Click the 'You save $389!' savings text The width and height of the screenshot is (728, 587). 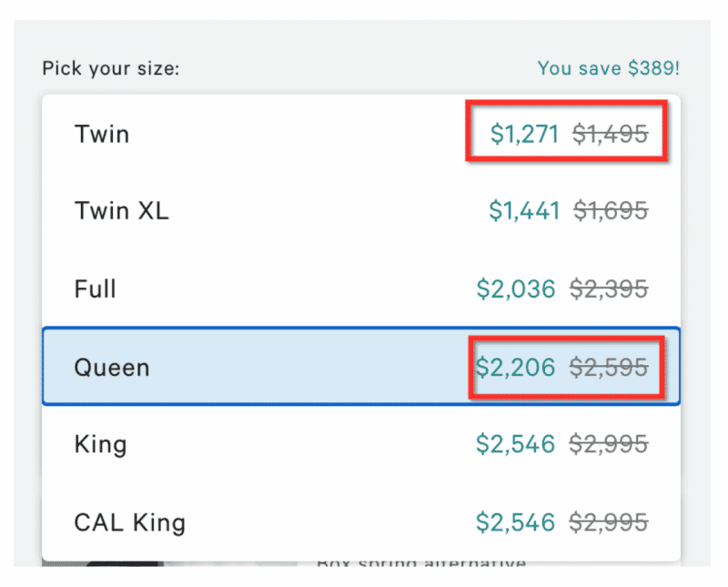coord(608,68)
